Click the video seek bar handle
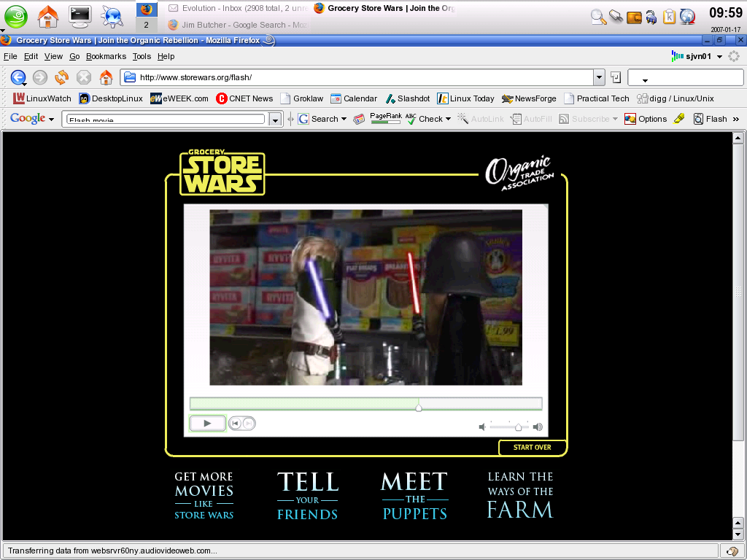The height and width of the screenshot is (560, 747). [x=418, y=407]
